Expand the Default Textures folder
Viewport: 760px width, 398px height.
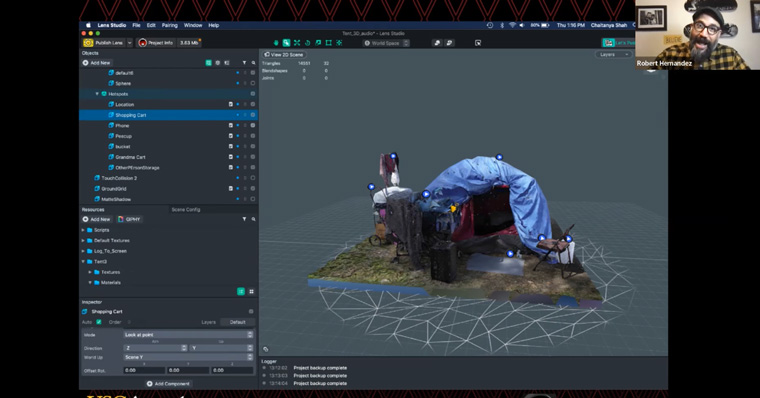click(83, 240)
